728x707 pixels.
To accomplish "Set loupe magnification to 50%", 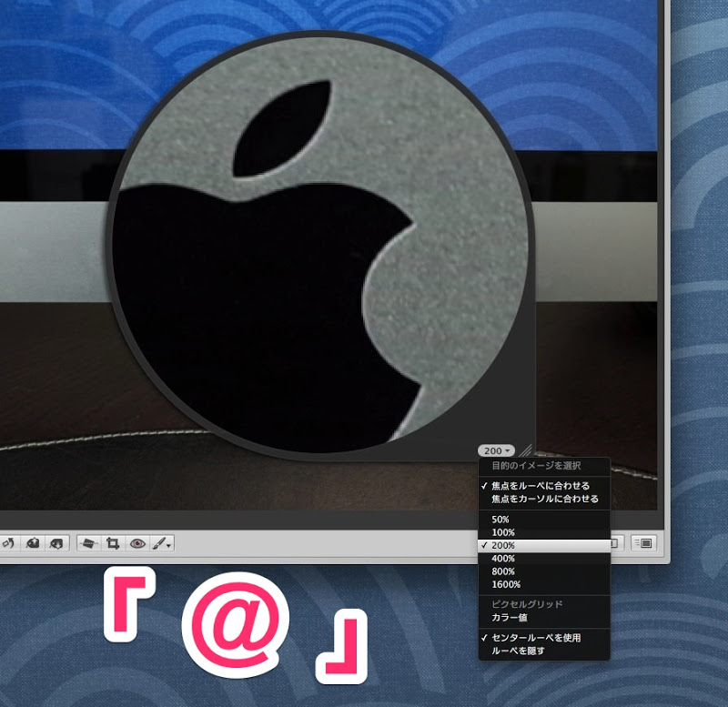I will click(544, 519).
